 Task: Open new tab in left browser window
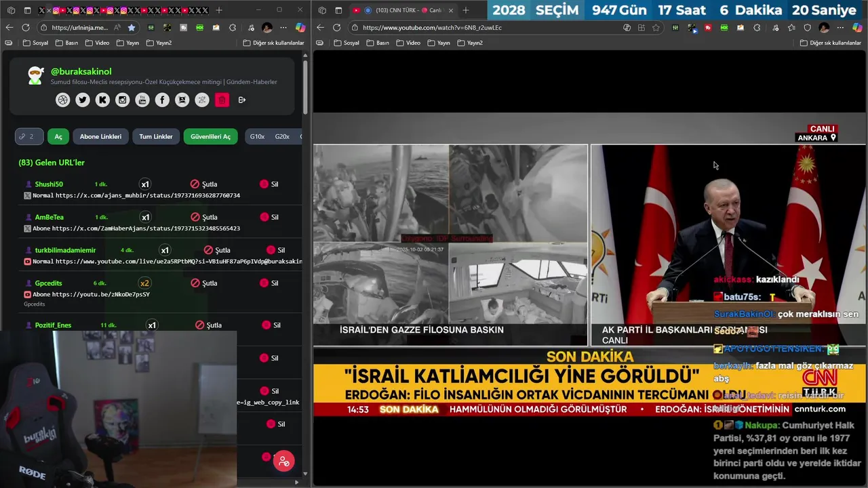pyautogui.click(x=218, y=10)
